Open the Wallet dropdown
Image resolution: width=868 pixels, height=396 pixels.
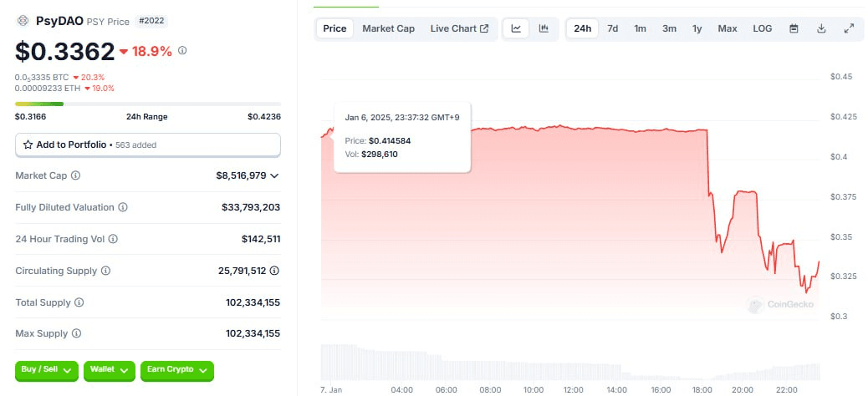pos(110,369)
